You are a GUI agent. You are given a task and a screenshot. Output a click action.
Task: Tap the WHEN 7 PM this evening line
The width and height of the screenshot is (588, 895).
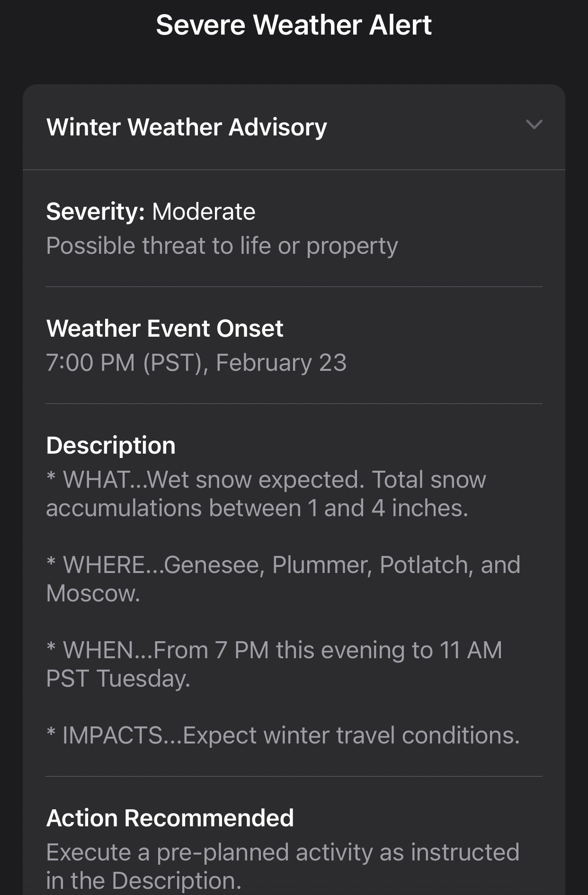click(x=274, y=650)
